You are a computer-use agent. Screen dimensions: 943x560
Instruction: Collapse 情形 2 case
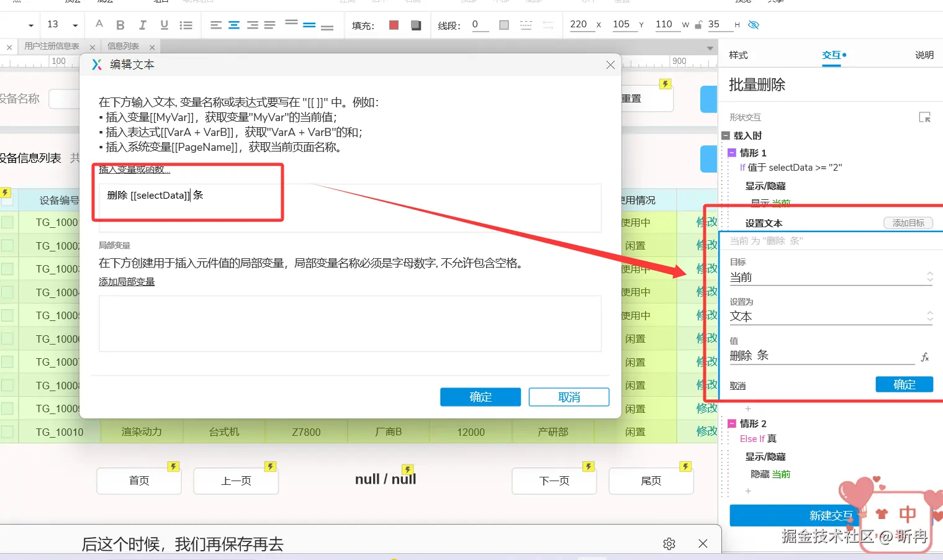coord(732,423)
